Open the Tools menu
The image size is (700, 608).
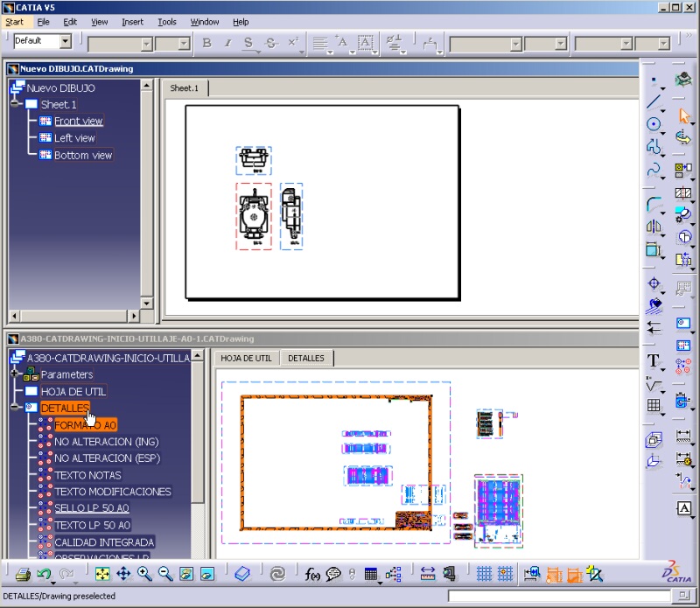(x=166, y=22)
